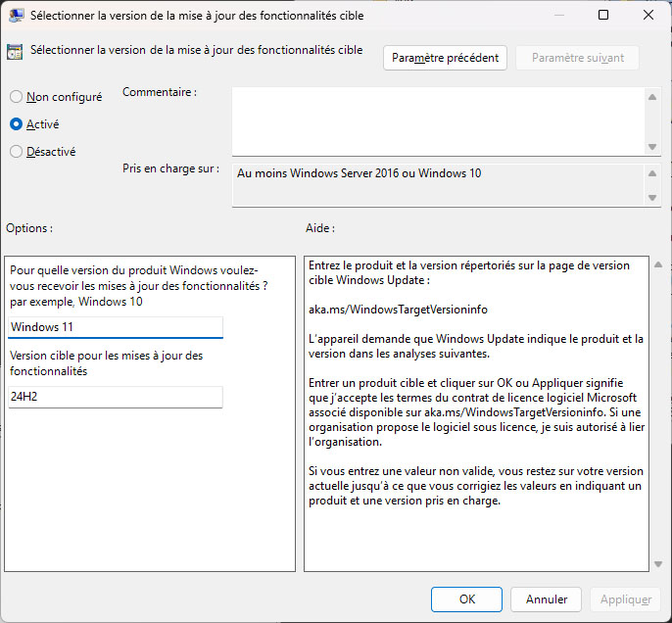Click the Pris en charge scroll down arrow
Image resolution: width=672 pixels, height=623 pixels.
652,198
